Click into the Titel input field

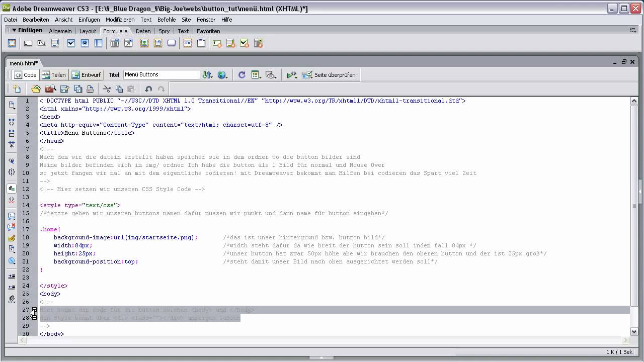click(162, 74)
